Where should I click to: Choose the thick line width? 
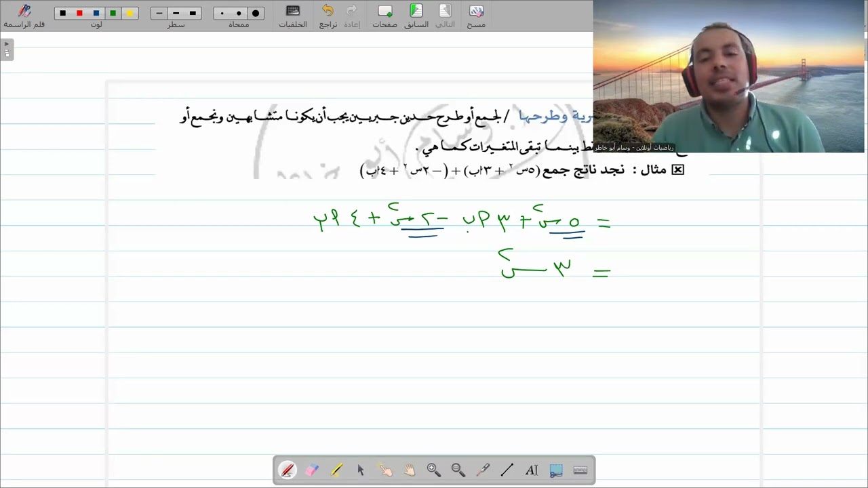(x=193, y=13)
